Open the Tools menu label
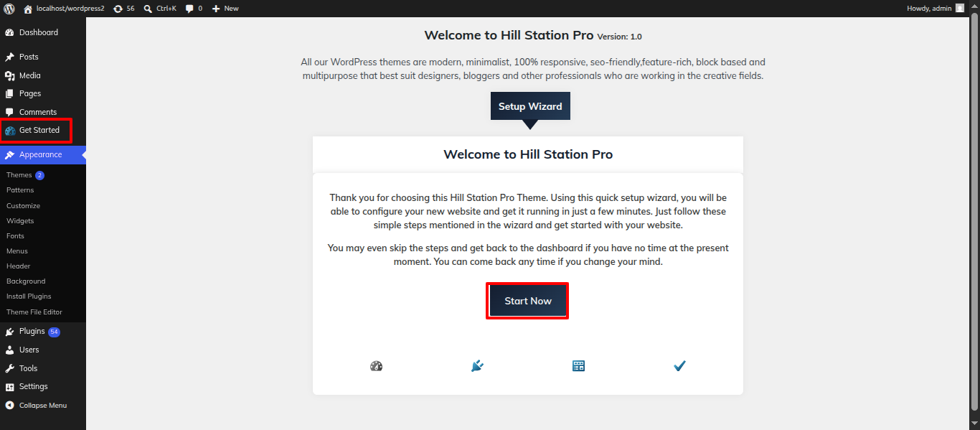980x430 pixels. point(28,368)
